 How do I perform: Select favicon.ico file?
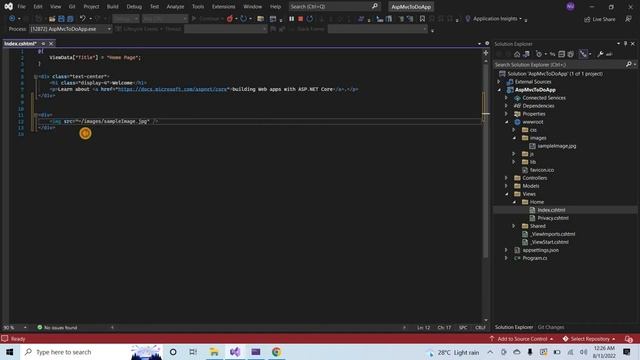[542, 170]
